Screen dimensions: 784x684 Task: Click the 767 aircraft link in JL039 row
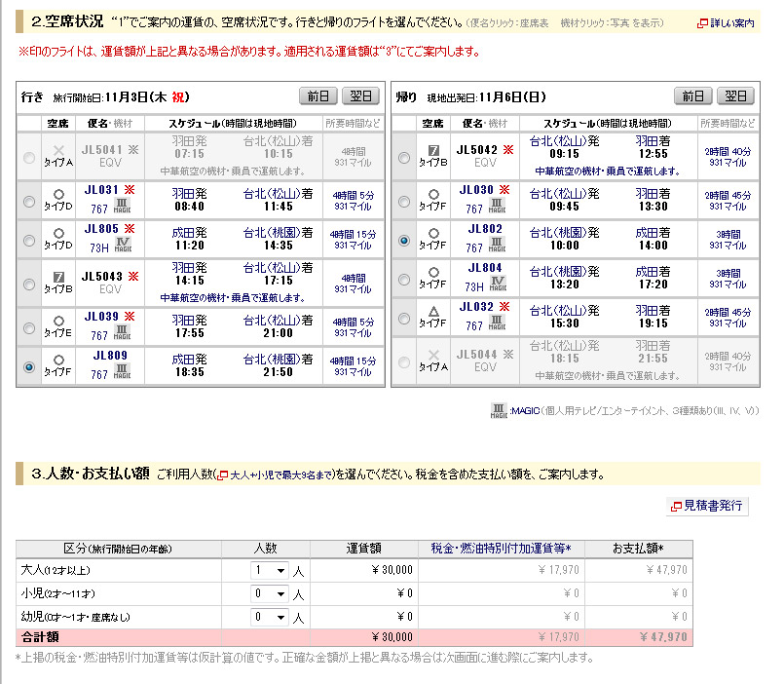[x=99, y=335]
